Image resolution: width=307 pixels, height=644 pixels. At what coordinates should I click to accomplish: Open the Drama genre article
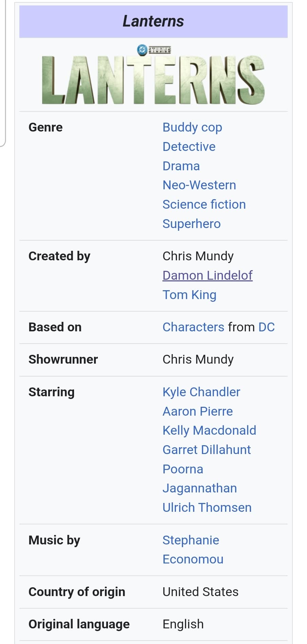181,166
